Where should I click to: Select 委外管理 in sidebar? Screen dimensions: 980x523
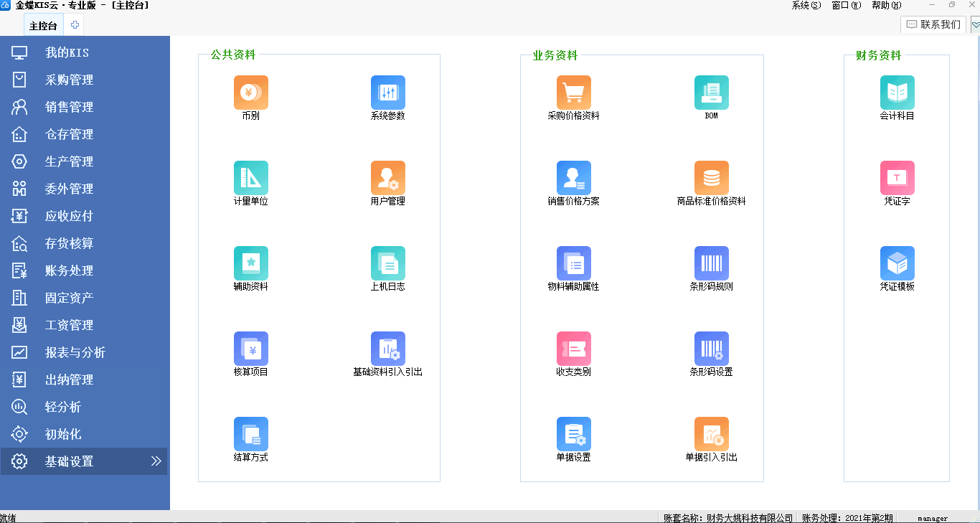click(85, 189)
